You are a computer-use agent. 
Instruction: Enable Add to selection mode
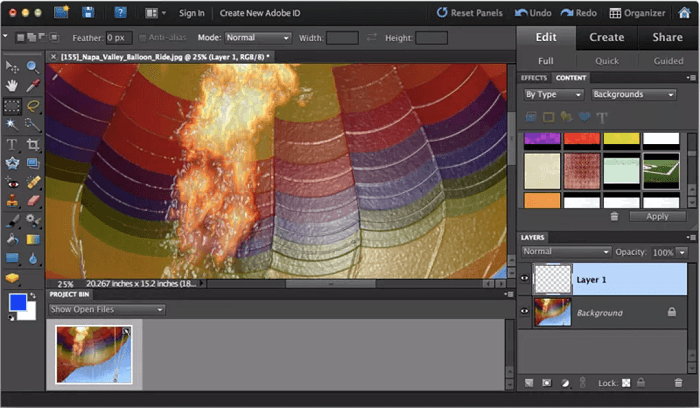32,37
